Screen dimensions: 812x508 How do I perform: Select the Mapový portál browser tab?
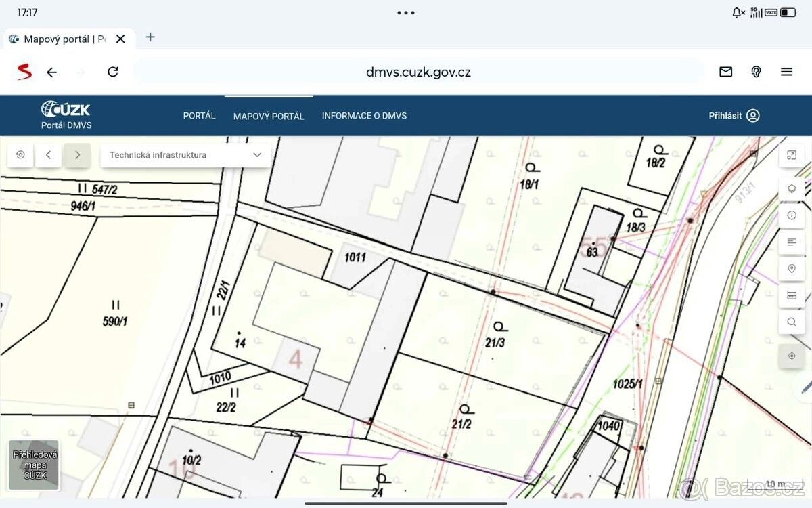(66, 39)
